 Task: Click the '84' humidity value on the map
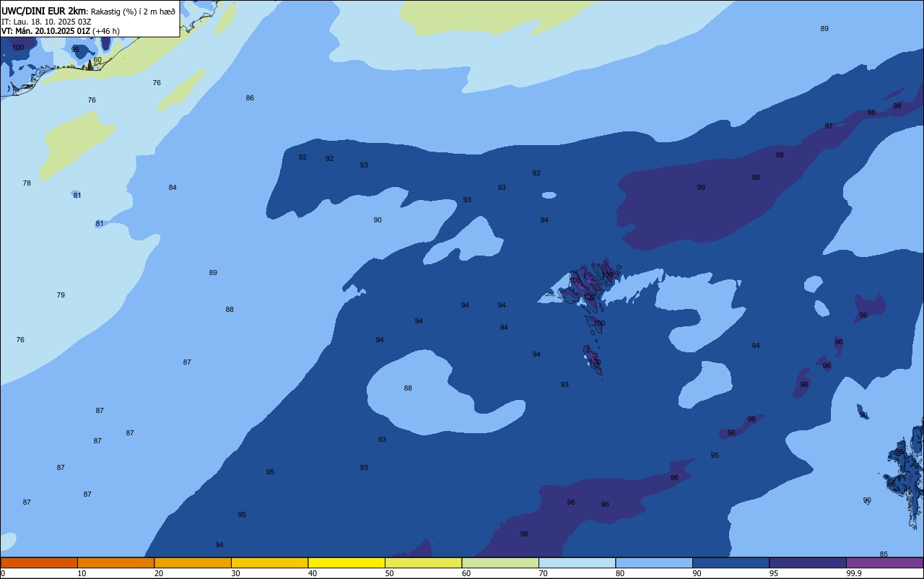coord(173,188)
